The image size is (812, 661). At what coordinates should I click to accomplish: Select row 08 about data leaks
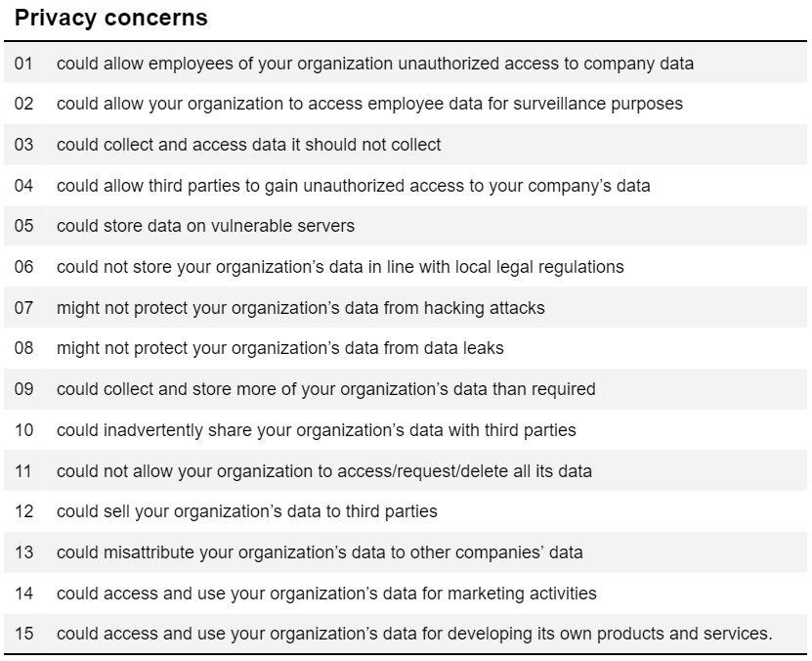pos(406,348)
